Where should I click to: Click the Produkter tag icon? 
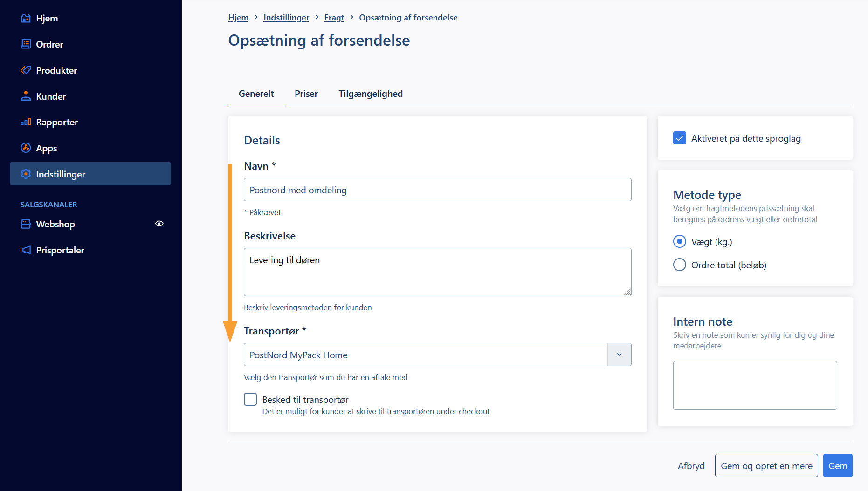coord(26,70)
